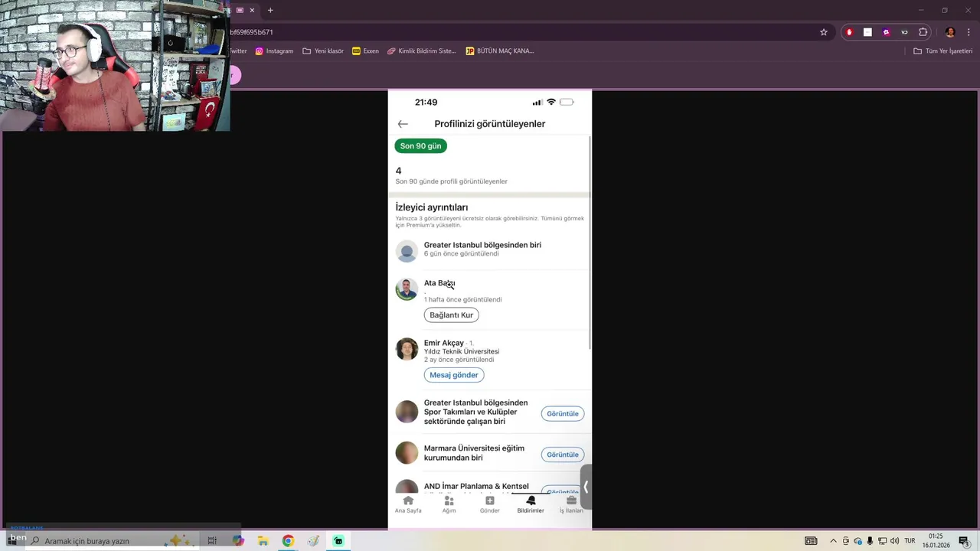Open the Copilot icon on the taskbar
Viewport: 980px width, 551px height.
pos(238,541)
